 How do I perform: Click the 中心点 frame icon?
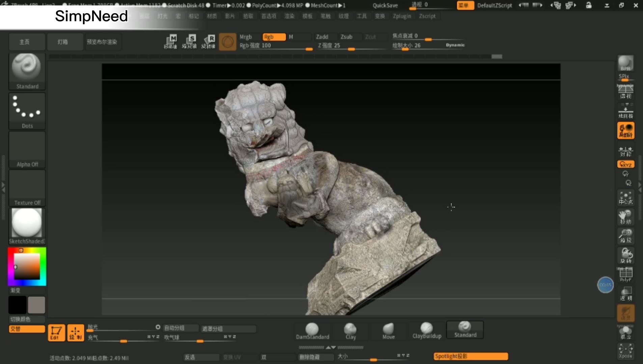pyautogui.click(x=625, y=198)
